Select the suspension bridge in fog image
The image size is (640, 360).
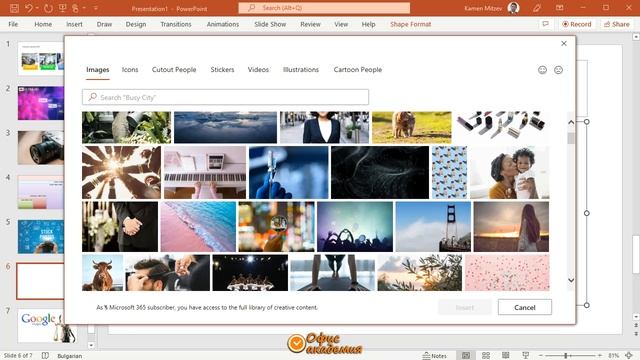pos(433,227)
